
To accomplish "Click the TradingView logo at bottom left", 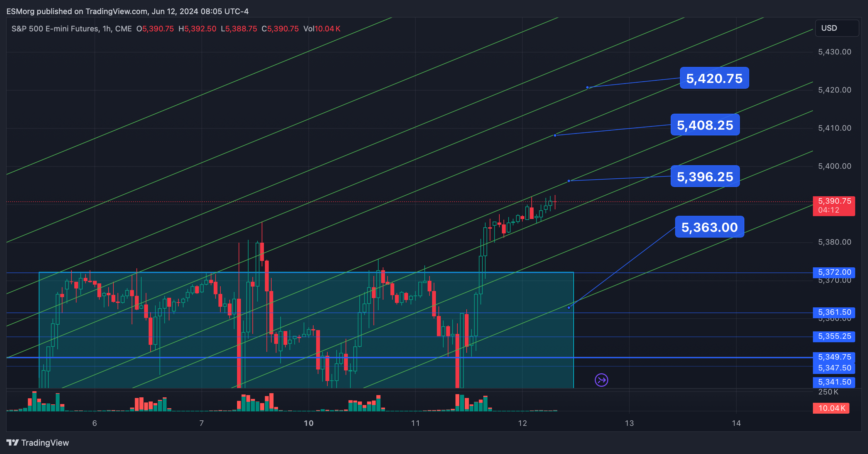I will click(37, 442).
